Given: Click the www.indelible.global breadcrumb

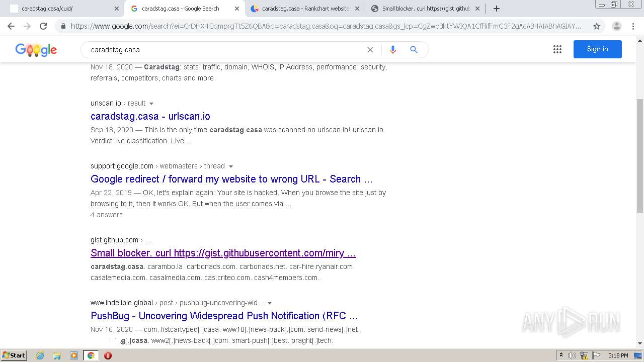Looking at the screenshot, I should 122,303.
